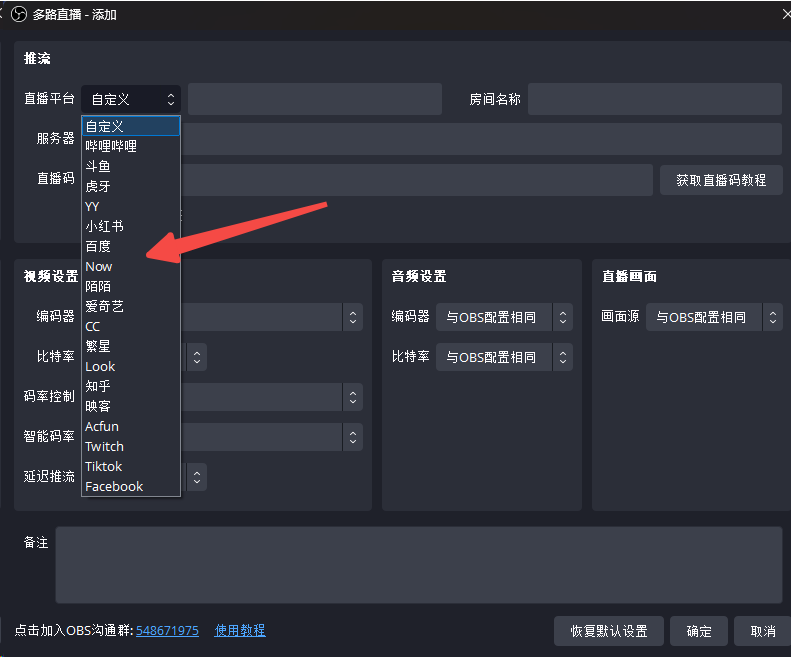
Task: Pick Now from the platform list
Action: click(x=131, y=266)
